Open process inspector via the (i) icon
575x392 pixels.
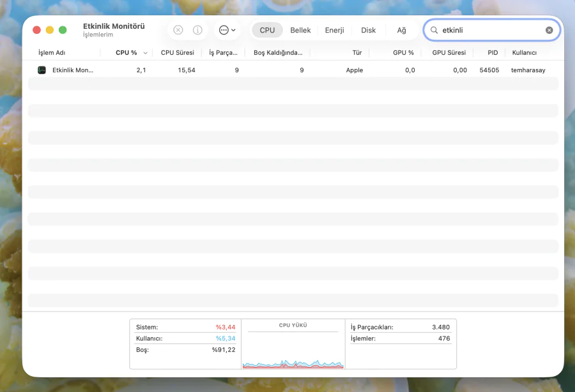[x=197, y=29]
